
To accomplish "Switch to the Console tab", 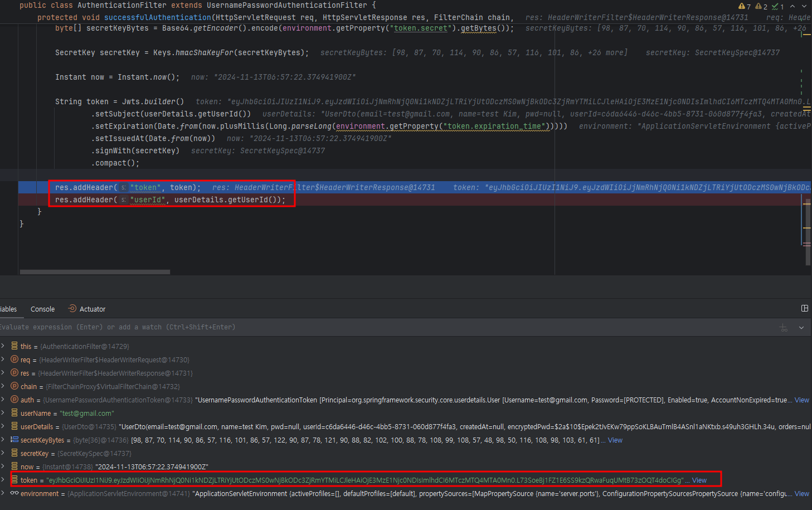I will [42, 309].
